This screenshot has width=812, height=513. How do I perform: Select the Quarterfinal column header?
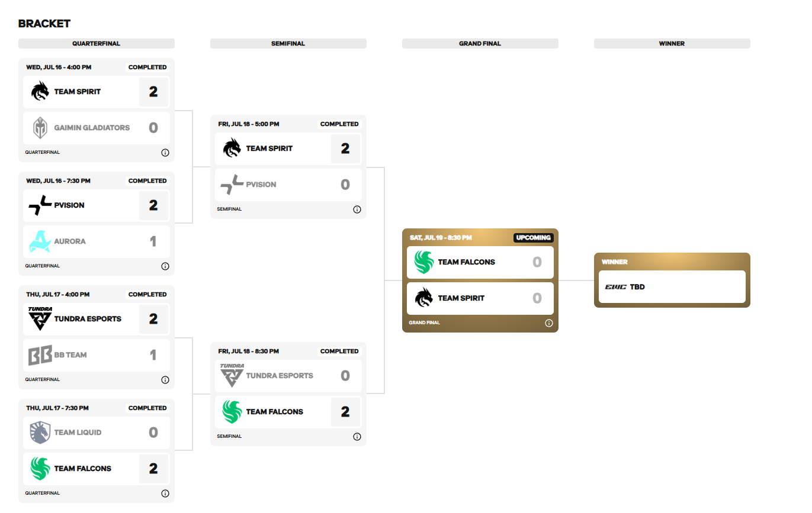[x=97, y=44]
